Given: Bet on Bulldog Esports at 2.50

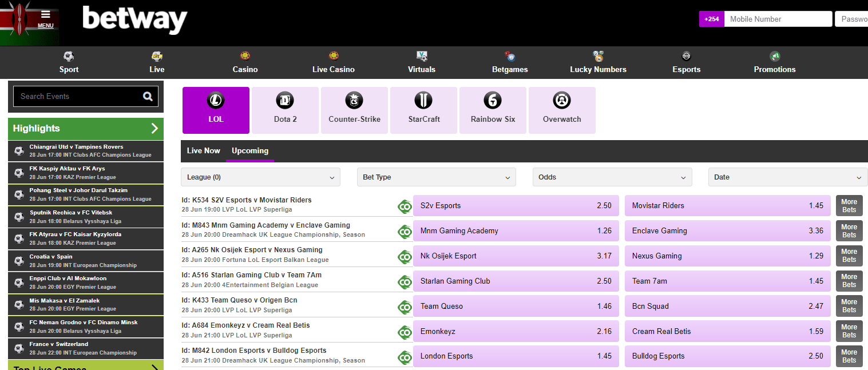Looking at the screenshot, I should 728,356.
